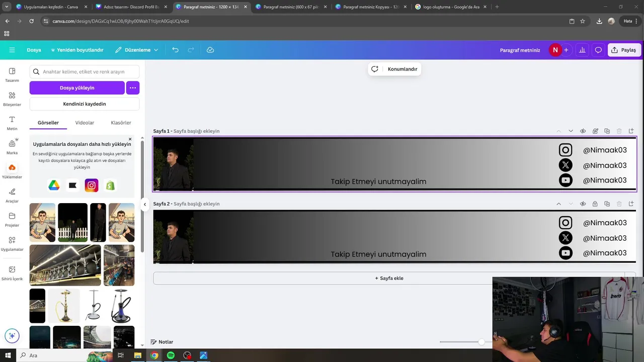Screen dimensions: 644x362
Task: Open the browser tab list dropdown arrow
Action: pos(7,7)
